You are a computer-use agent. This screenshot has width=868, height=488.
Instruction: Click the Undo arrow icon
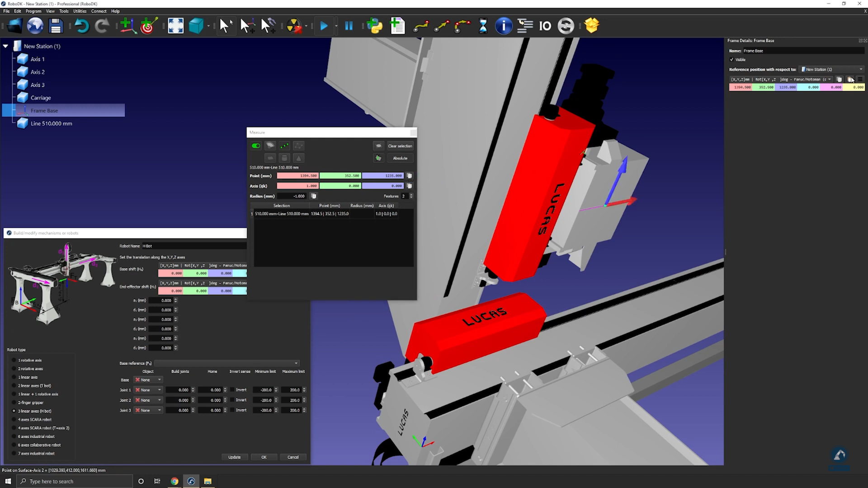pyautogui.click(x=81, y=26)
